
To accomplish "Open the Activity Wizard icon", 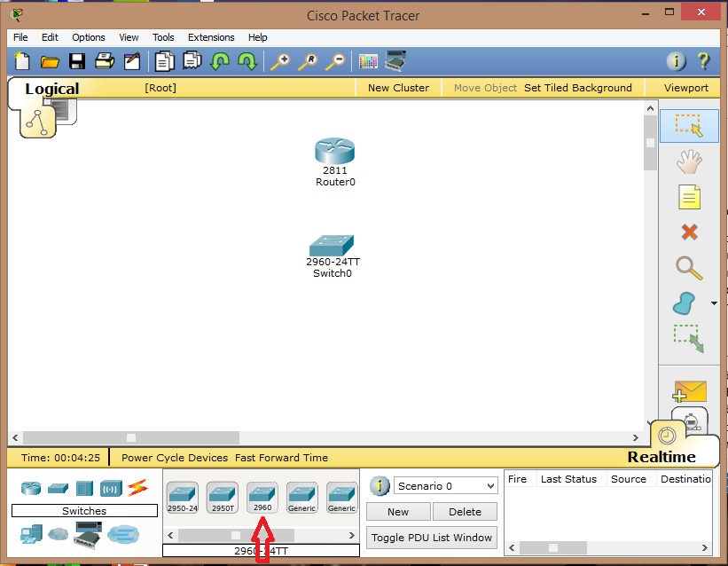I will click(x=132, y=61).
